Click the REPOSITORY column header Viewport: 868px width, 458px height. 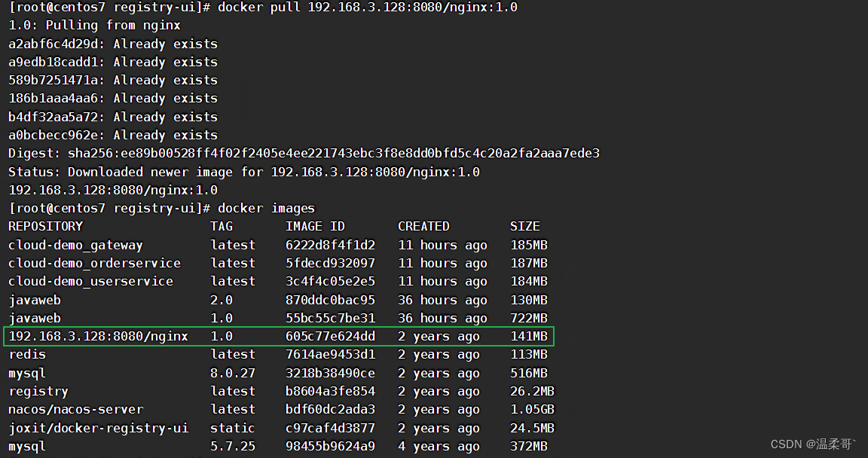coord(45,226)
